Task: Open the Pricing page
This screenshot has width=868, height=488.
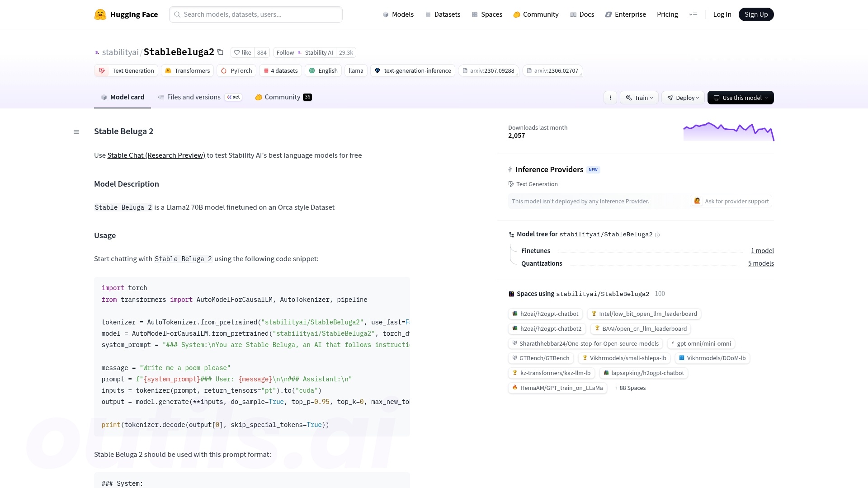Action: (x=667, y=14)
